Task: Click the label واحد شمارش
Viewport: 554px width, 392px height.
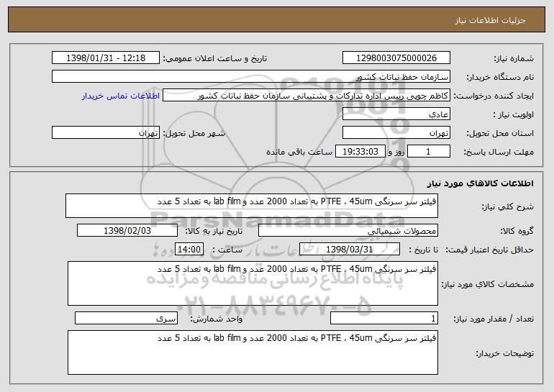Action: point(217,319)
